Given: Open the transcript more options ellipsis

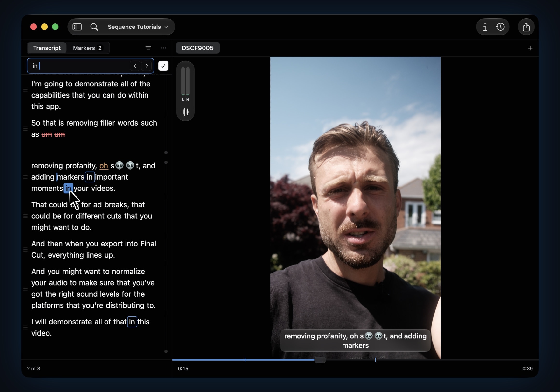Looking at the screenshot, I should coord(163,48).
